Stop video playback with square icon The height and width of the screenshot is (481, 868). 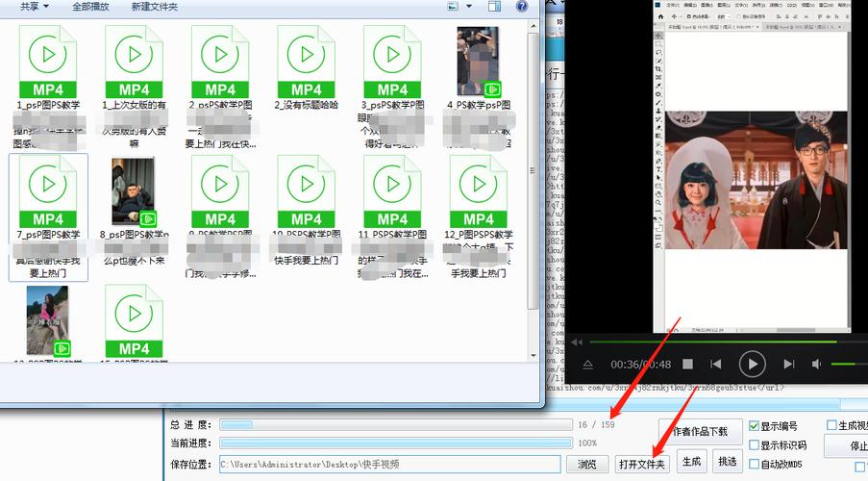click(687, 364)
